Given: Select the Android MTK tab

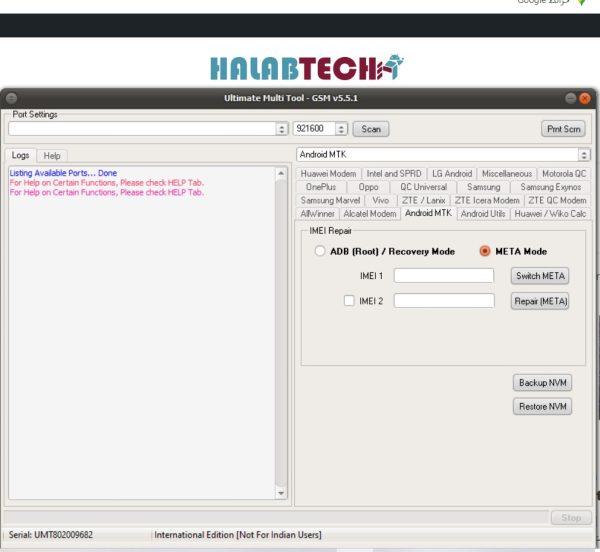Looking at the screenshot, I should point(428,213).
